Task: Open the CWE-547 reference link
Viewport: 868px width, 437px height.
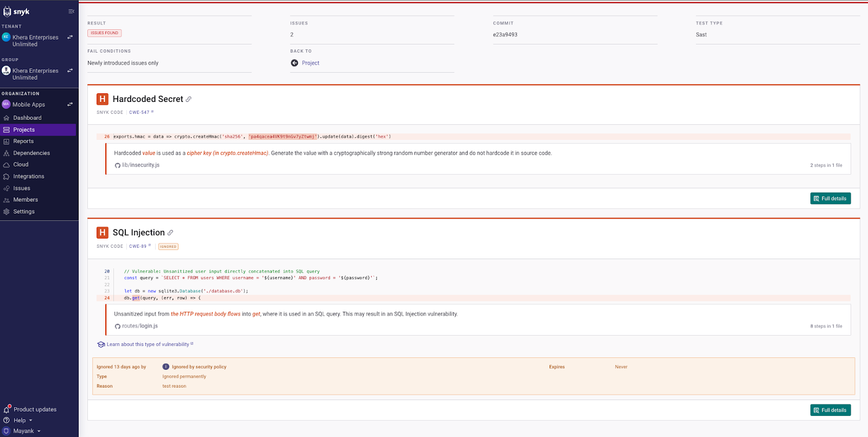Action: [140, 112]
